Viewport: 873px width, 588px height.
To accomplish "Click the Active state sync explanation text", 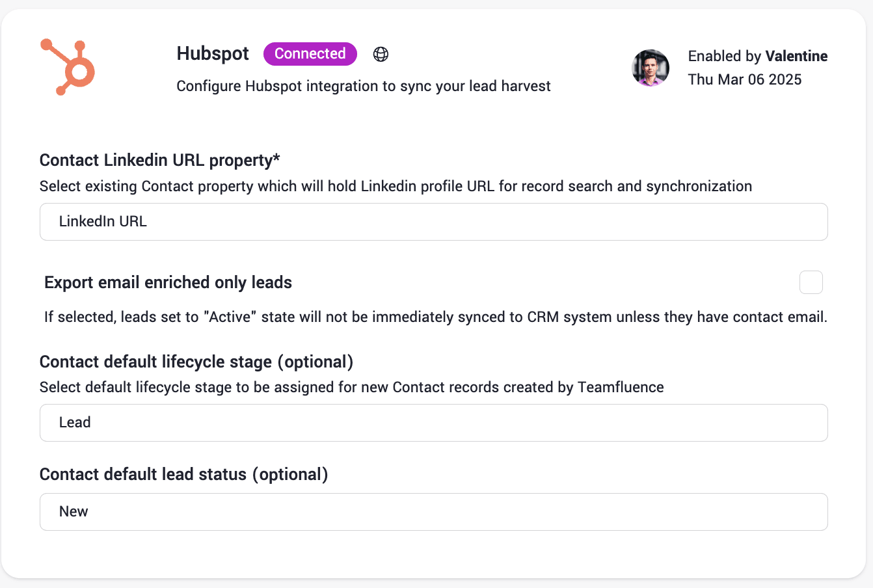I will 435,317.
